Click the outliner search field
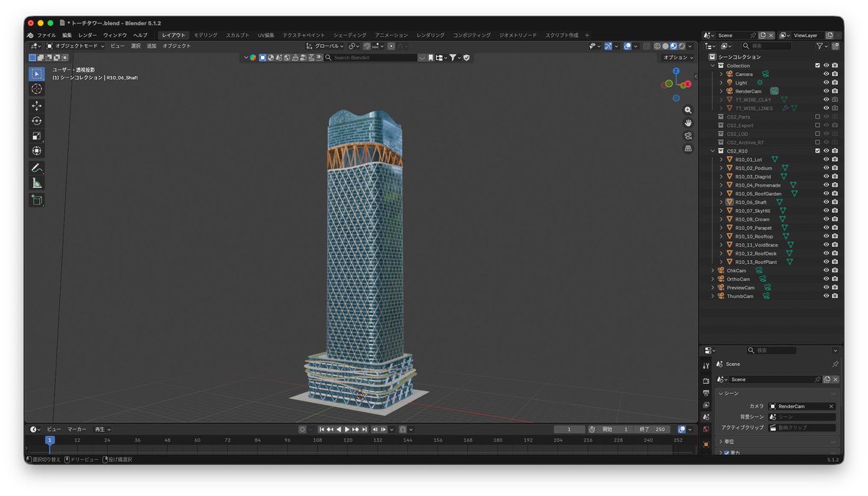868x496 pixels. (x=765, y=46)
